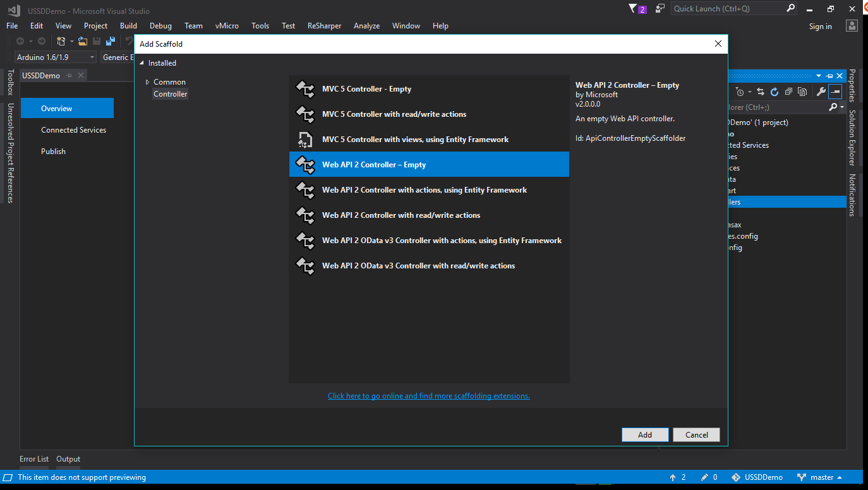Click the Open File folder icon in toolbar
Image resolution: width=868 pixels, height=490 pixels.
point(83,41)
